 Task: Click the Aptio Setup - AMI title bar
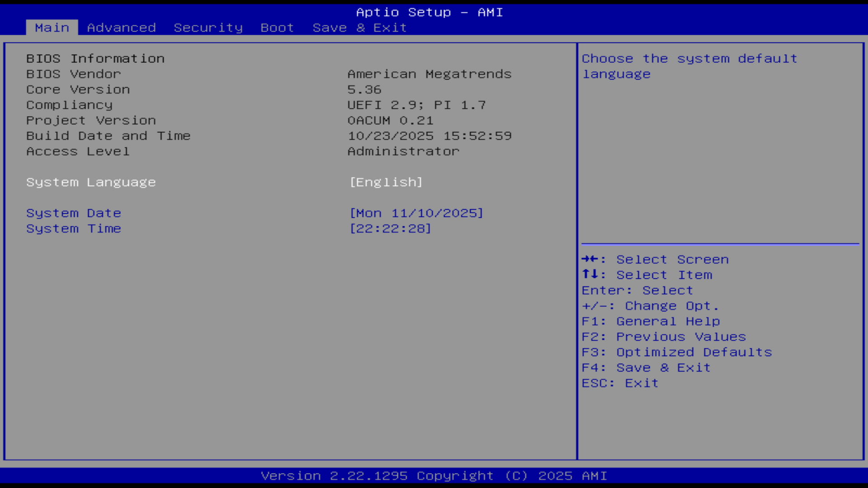pyautogui.click(x=429, y=12)
